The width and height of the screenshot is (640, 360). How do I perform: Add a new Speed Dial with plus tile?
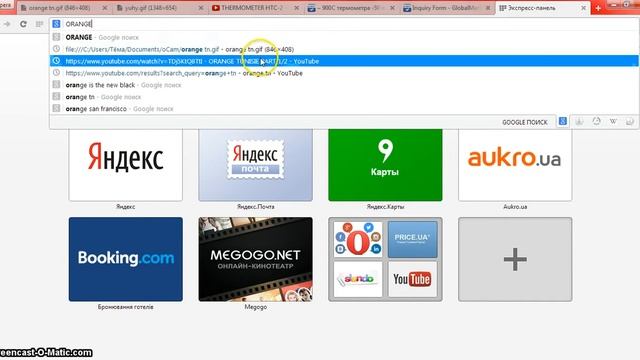pos(515,259)
